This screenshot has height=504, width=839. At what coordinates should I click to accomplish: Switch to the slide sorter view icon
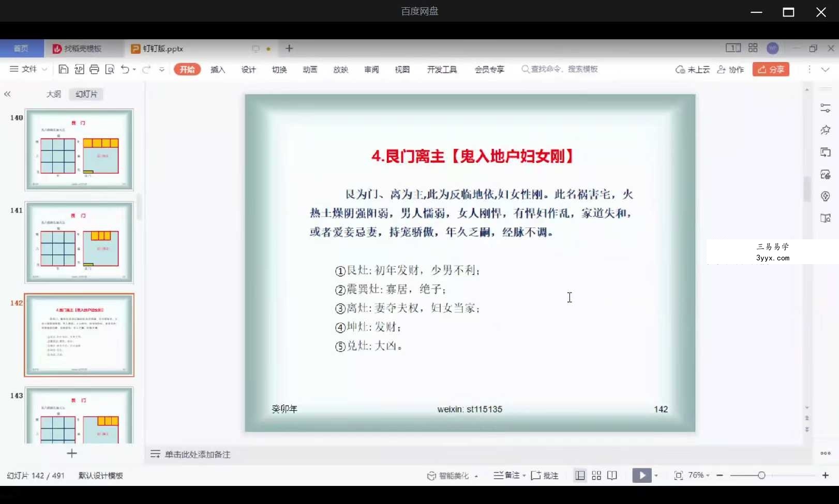(596, 476)
